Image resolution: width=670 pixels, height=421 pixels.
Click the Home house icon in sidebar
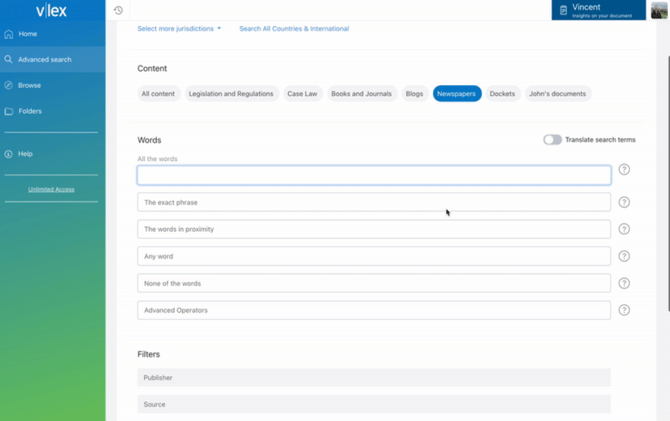click(x=9, y=34)
